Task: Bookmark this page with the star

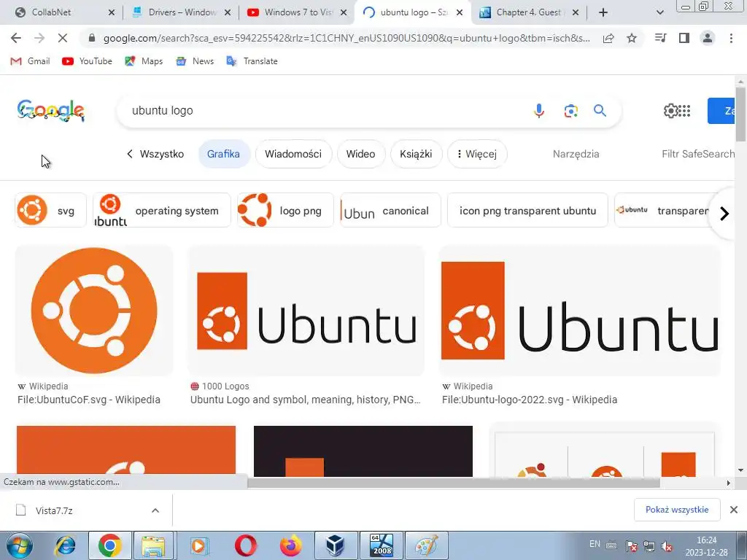Action: click(632, 38)
